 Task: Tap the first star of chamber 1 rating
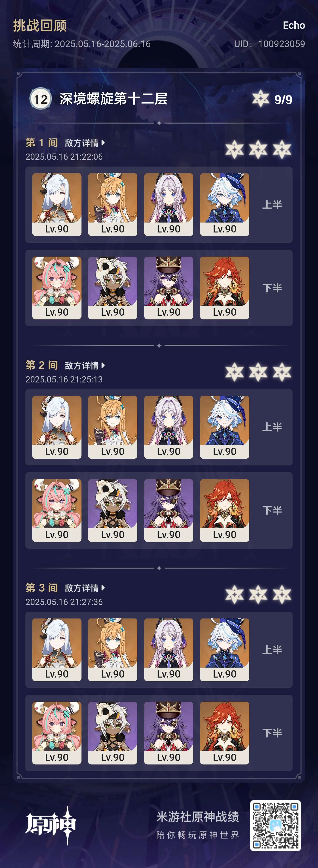pos(235,150)
